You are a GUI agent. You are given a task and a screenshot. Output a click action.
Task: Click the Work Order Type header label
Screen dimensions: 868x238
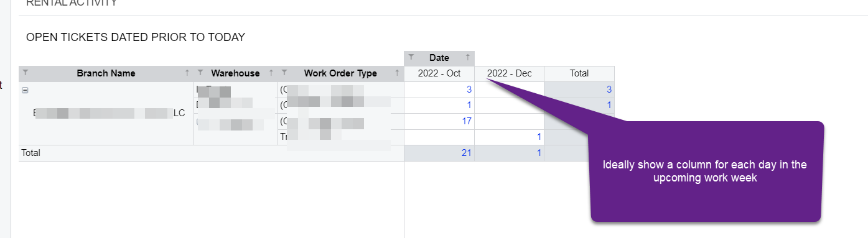[x=340, y=73]
